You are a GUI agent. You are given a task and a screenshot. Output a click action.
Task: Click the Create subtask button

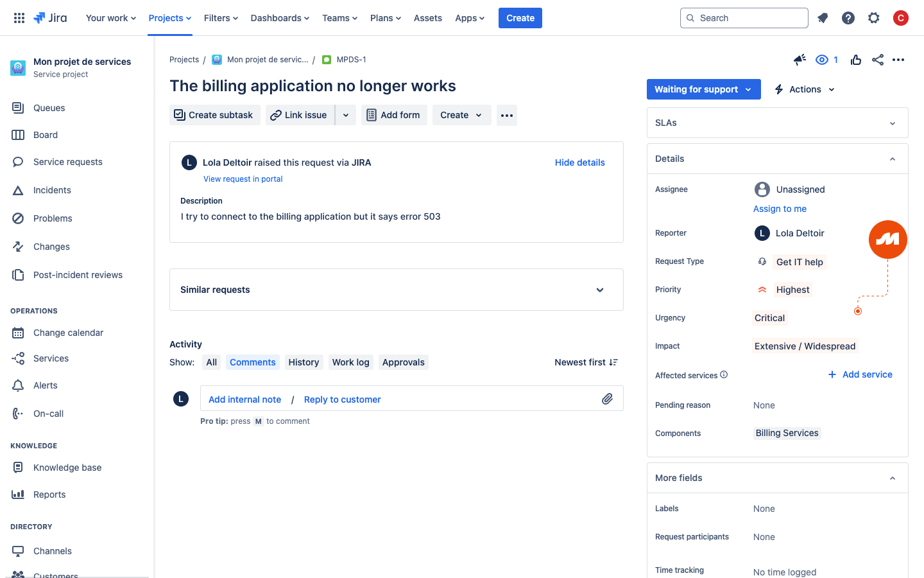pyautogui.click(x=215, y=115)
